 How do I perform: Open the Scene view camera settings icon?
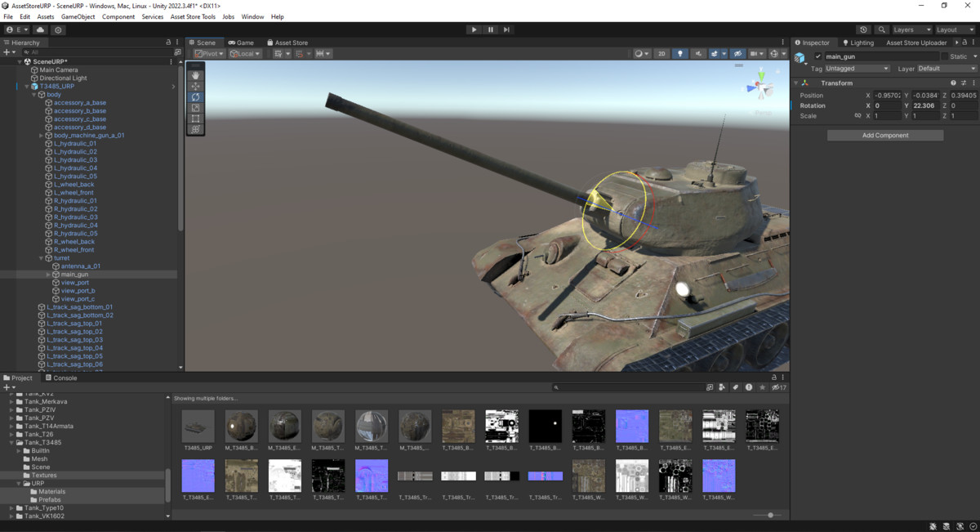pyautogui.click(x=753, y=53)
